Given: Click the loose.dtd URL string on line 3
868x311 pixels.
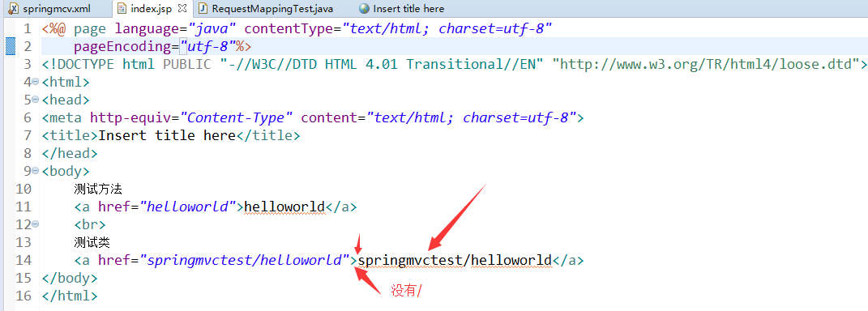Looking at the screenshot, I should [706, 64].
